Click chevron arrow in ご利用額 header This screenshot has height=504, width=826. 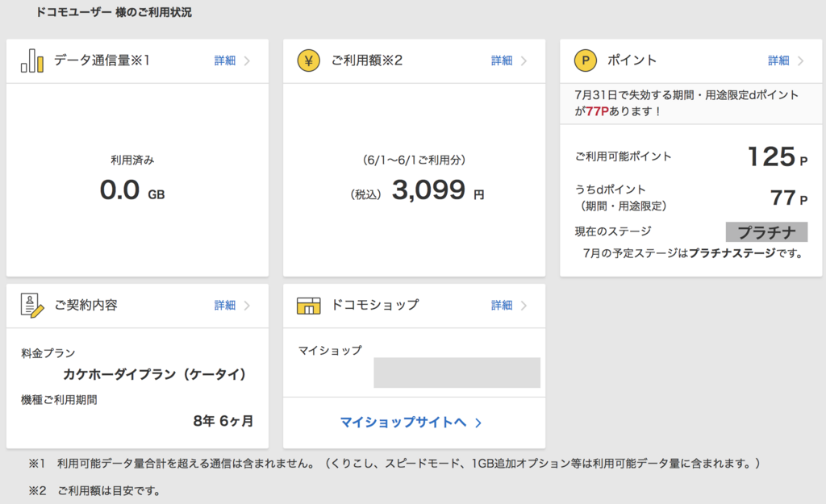point(524,61)
